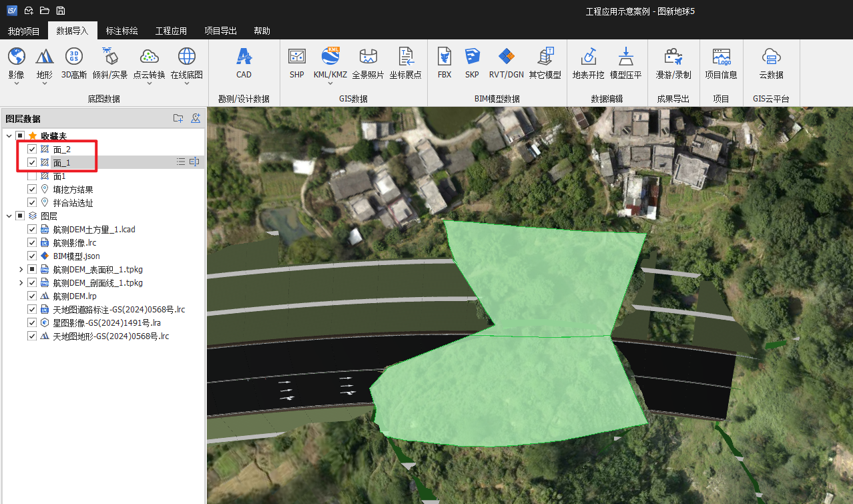Viewport: 853px width, 504px height.
Task: Collapse the 收藏夹 favorites group
Action: pos(9,136)
